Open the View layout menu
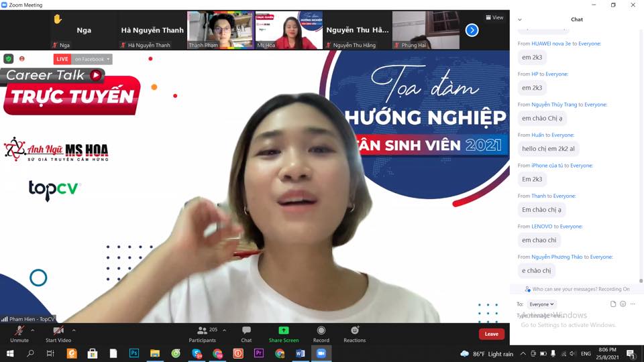Viewport: 644px width, 362px height. coord(494,17)
